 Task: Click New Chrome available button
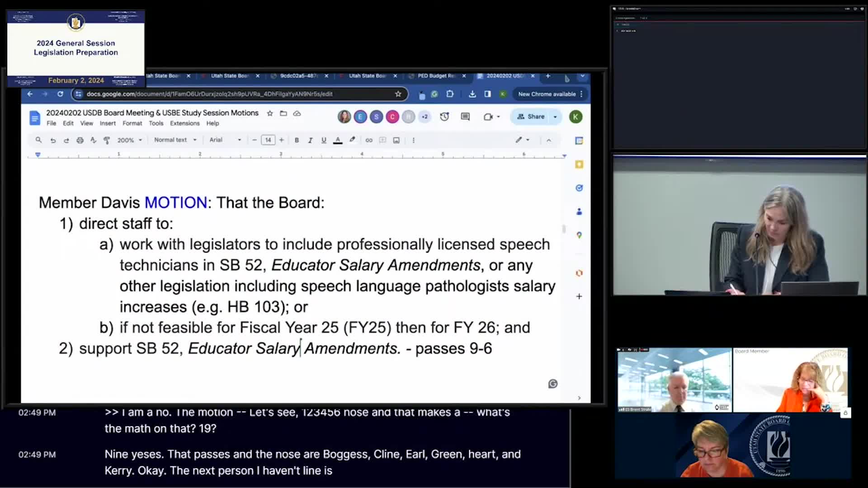[x=547, y=94]
